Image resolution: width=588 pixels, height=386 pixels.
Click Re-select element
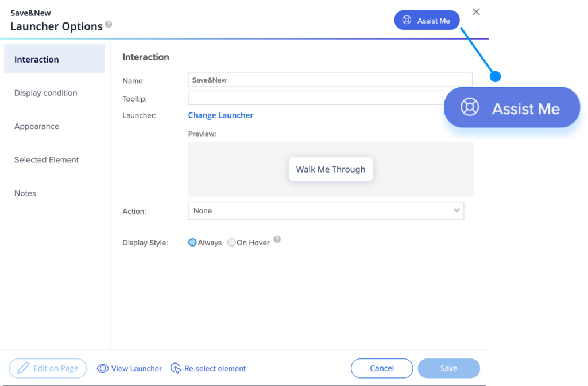(208, 368)
